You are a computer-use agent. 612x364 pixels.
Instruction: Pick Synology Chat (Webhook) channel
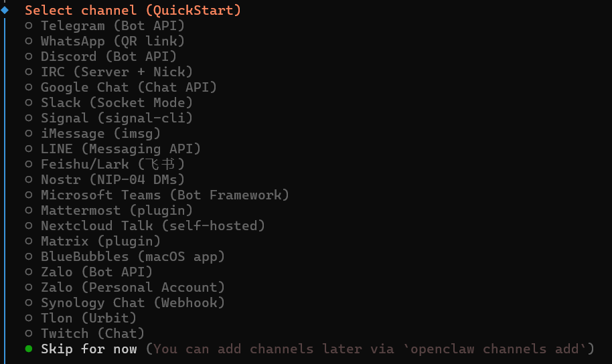coord(133,303)
